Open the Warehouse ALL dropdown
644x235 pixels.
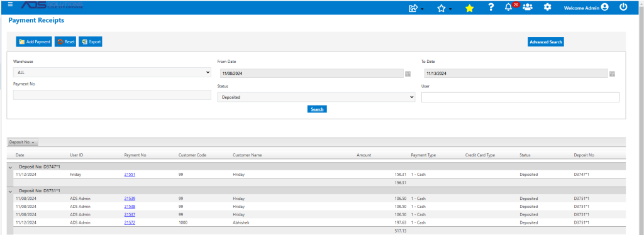112,72
